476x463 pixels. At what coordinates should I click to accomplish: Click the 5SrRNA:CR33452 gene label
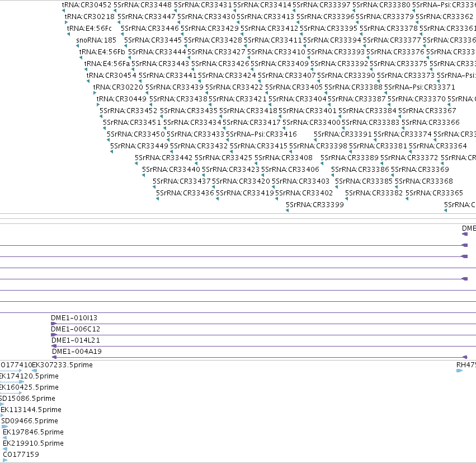(x=129, y=111)
